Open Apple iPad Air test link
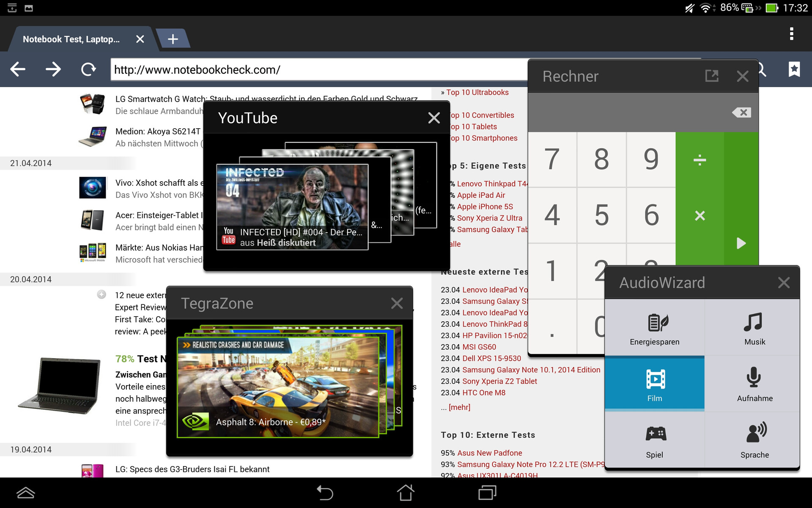Viewport: 812px width, 508px height. click(x=481, y=195)
